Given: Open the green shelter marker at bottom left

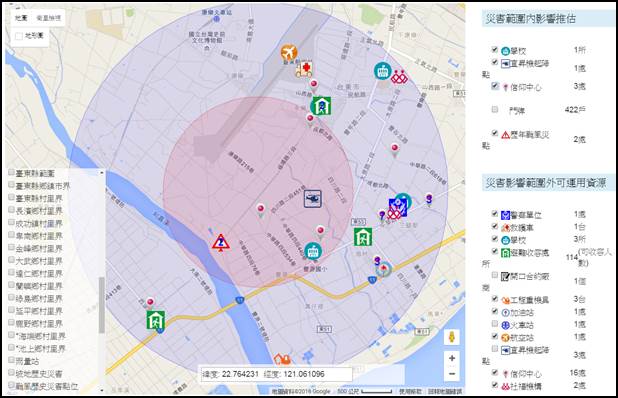Looking at the screenshot, I should pos(156,320).
